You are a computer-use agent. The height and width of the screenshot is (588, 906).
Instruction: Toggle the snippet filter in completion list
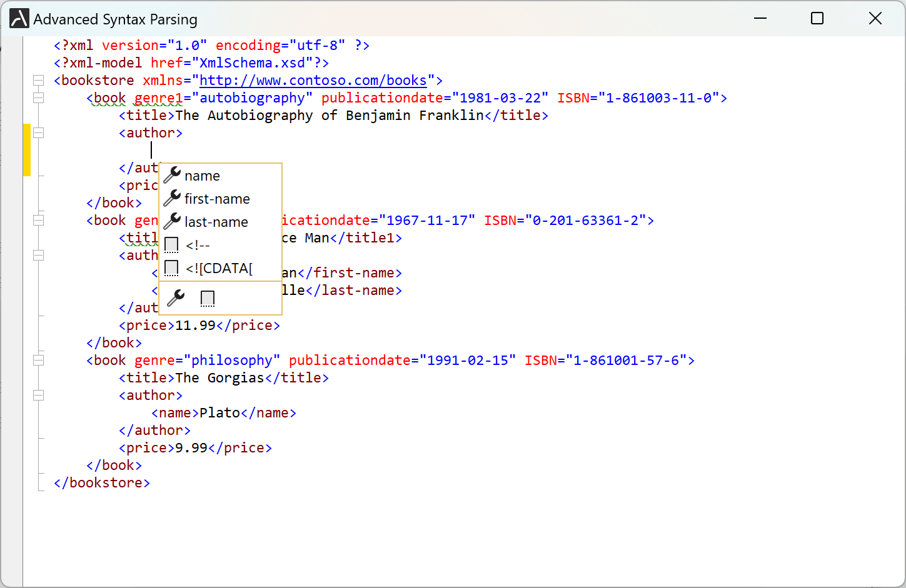[x=208, y=299]
